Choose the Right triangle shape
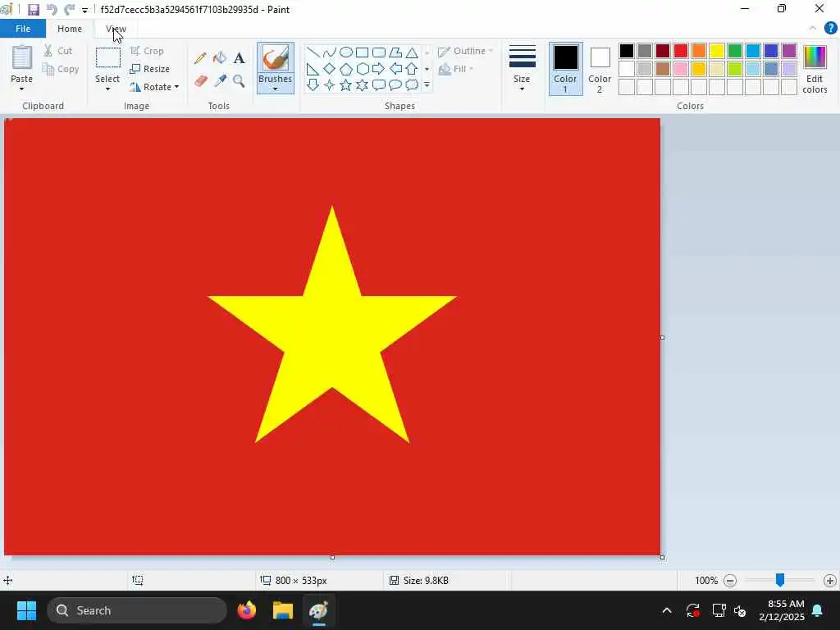The height and width of the screenshot is (630, 840). tap(313, 69)
